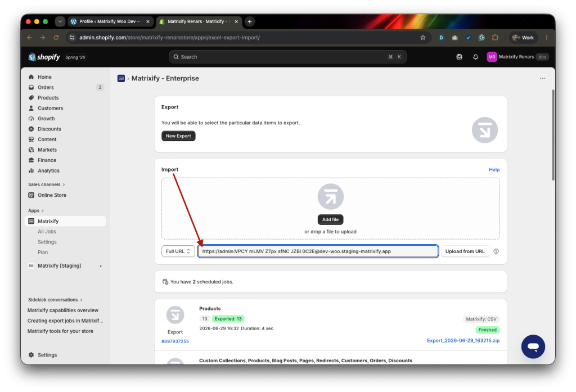The height and width of the screenshot is (392, 576).
Task: Open Analytics section
Action: pyautogui.click(x=48, y=170)
